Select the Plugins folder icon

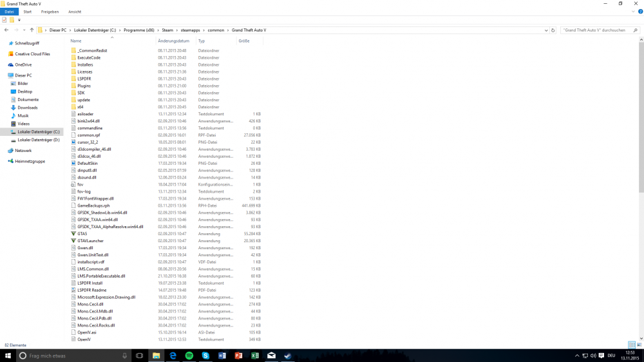pyautogui.click(x=73, y=86)
